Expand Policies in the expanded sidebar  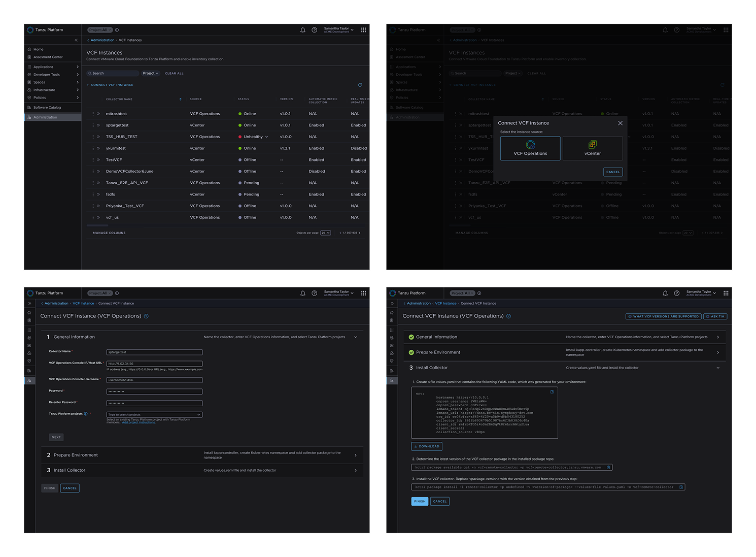pos(53,97)
